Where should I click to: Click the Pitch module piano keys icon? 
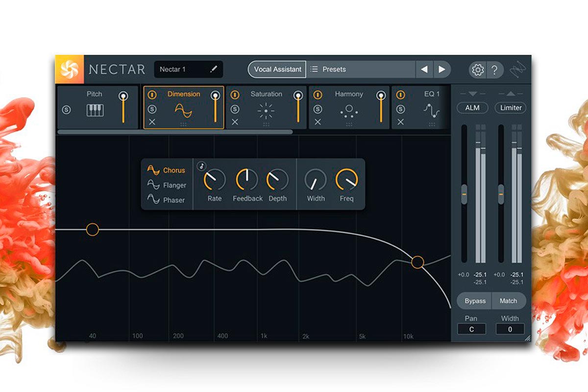point(95,110)
